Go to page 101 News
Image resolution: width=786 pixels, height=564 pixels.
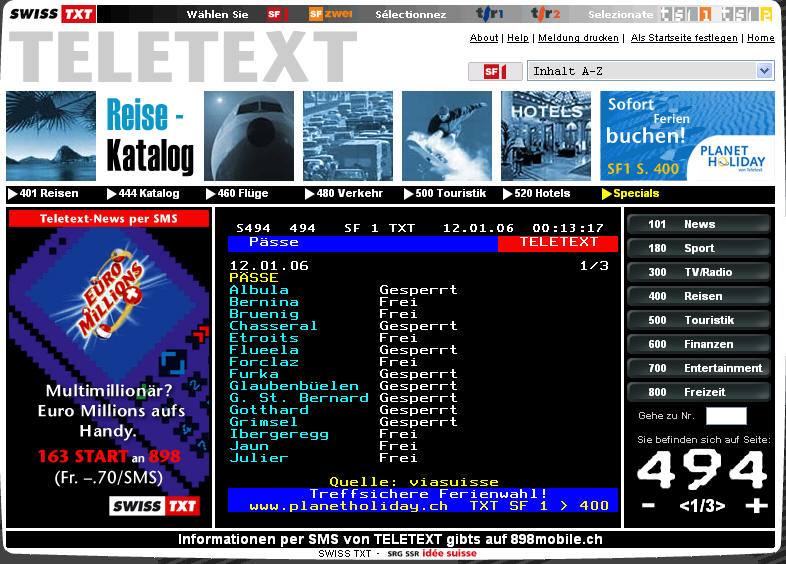[x=698, y=224]
